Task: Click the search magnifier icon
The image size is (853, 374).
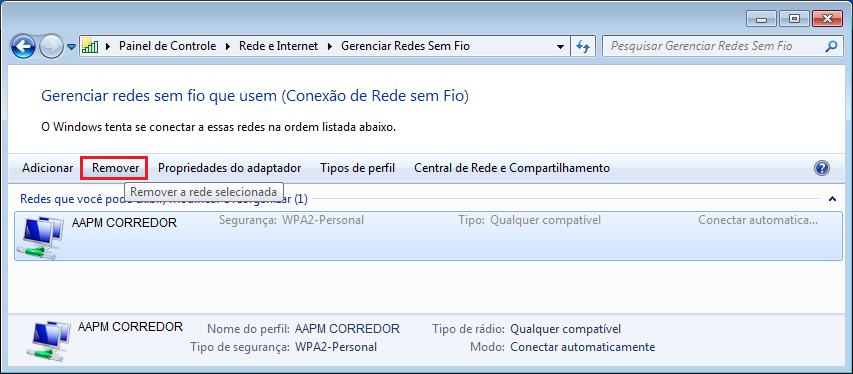Action: point(830,47)
